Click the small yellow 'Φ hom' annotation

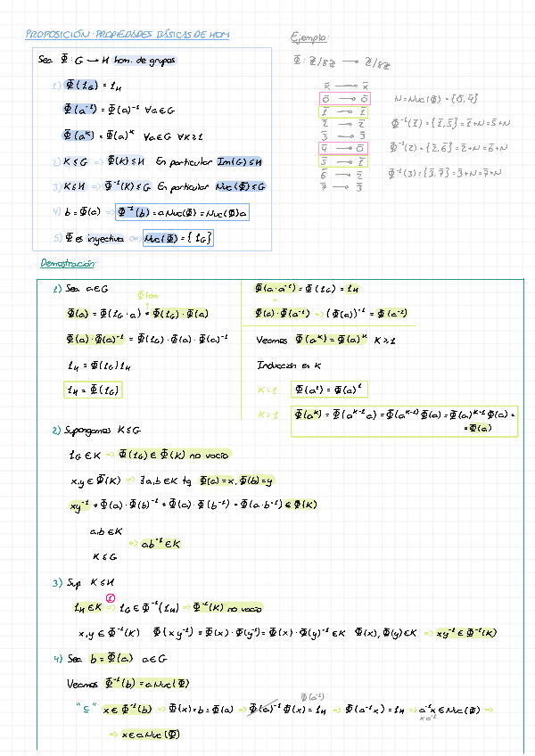click(147, 295)
